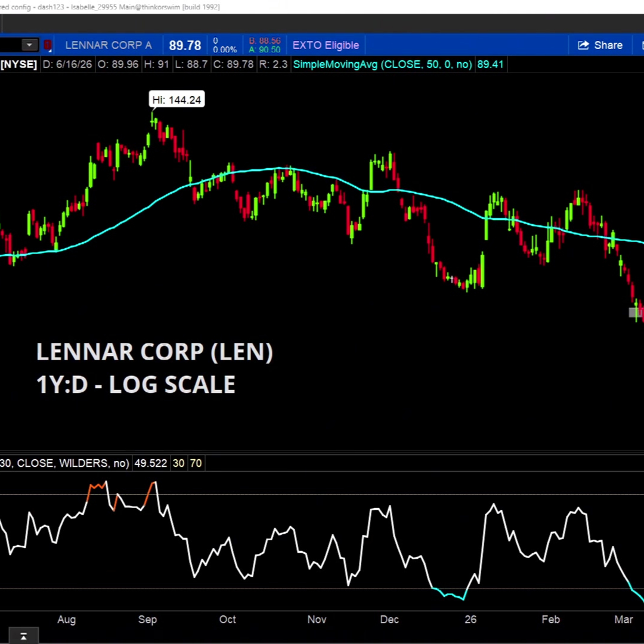The height and width of the screenshot is (644, 644).
Task: Click the Share button
Action: tap(600, 45)
